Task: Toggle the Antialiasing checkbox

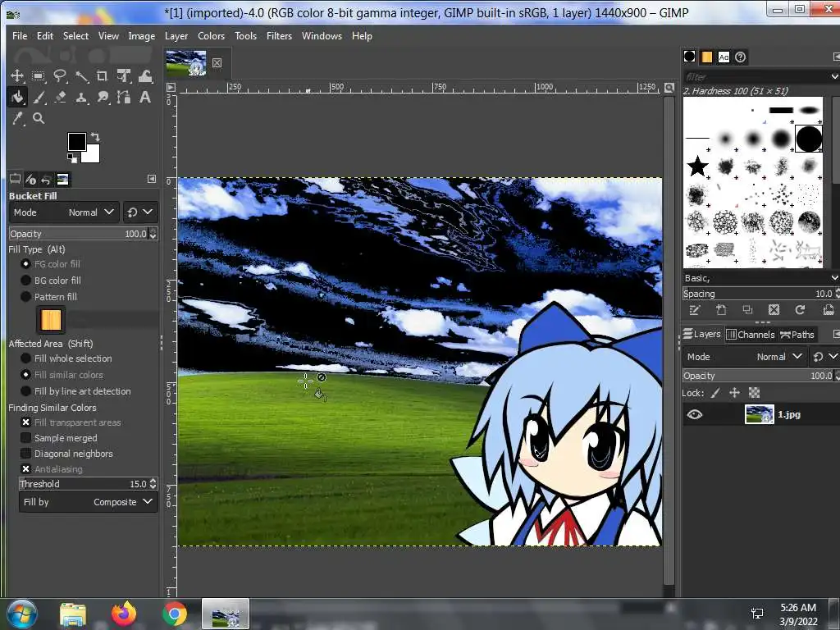Action: tap(25, 468)
